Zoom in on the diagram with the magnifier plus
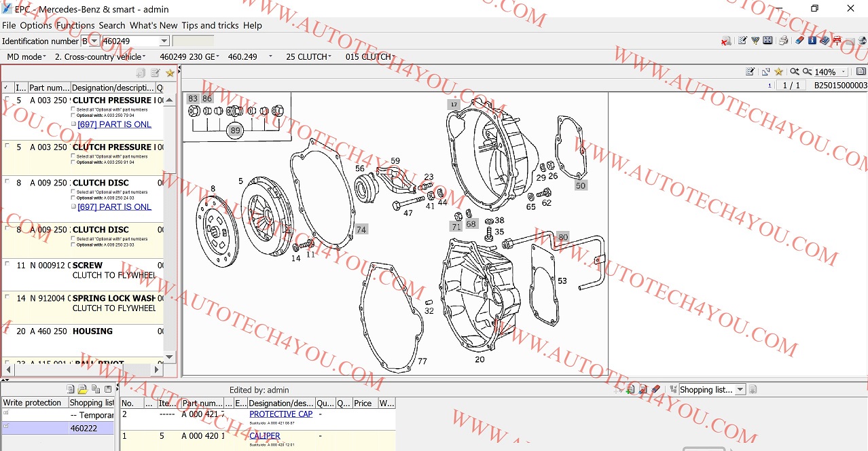The image size is (868, 451). [794, 71]
